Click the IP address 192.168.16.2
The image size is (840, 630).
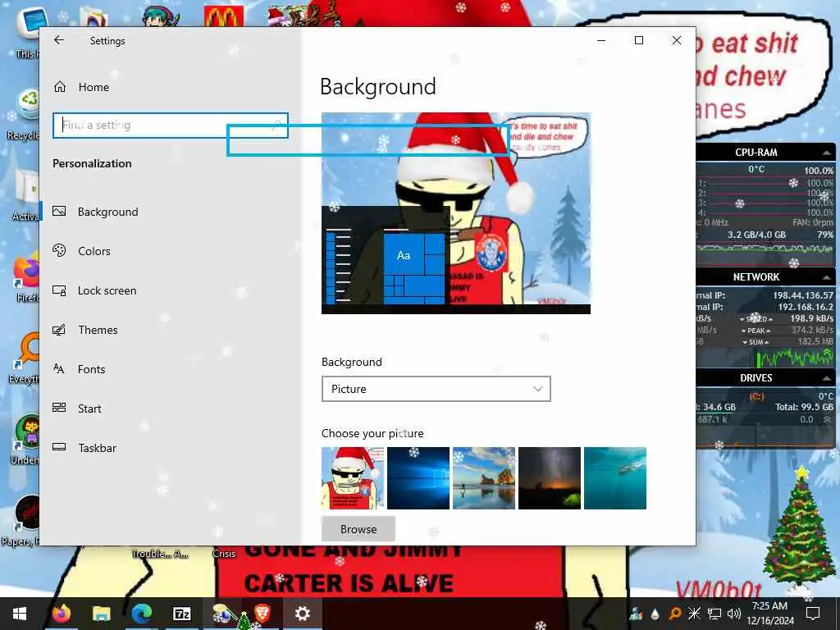806,307
